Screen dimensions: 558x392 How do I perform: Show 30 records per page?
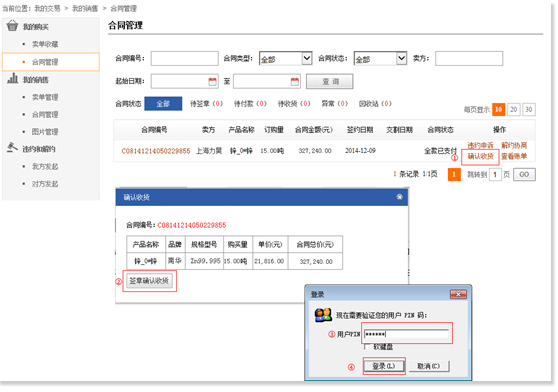(529, 110)
